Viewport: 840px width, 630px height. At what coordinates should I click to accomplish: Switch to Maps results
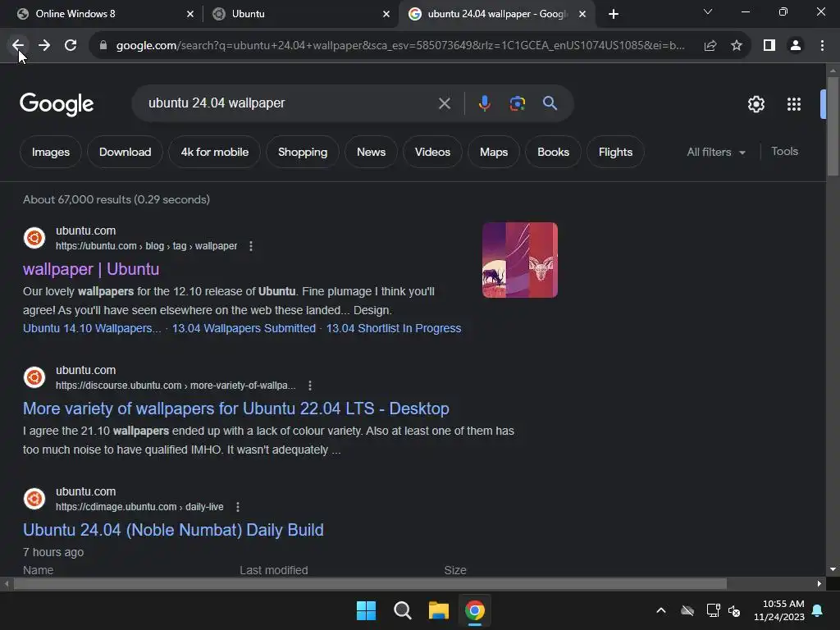tap(493, 152)
